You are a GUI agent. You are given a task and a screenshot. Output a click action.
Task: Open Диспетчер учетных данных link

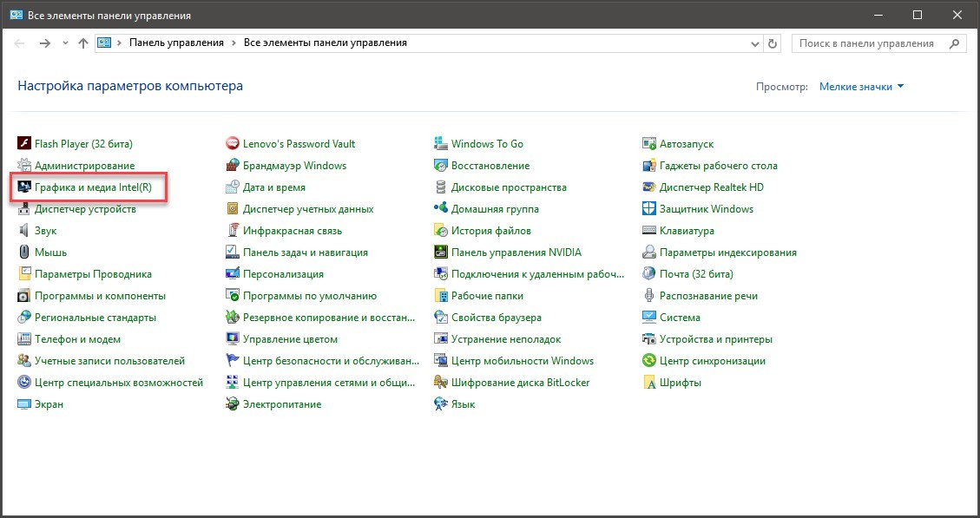(x=308, y=209)
